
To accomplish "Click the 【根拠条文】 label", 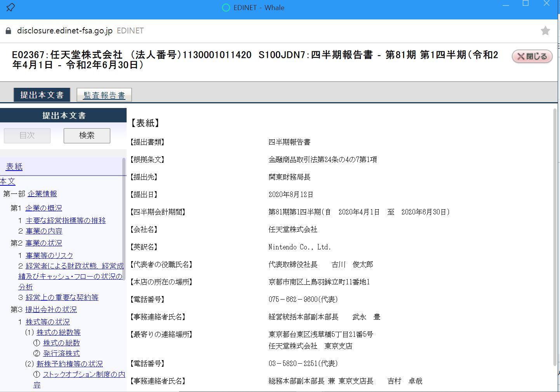I will [x=147, y=160].
